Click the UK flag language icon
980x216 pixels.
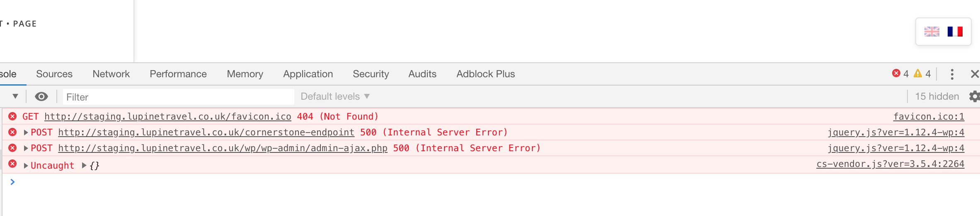tap(931, 32)
